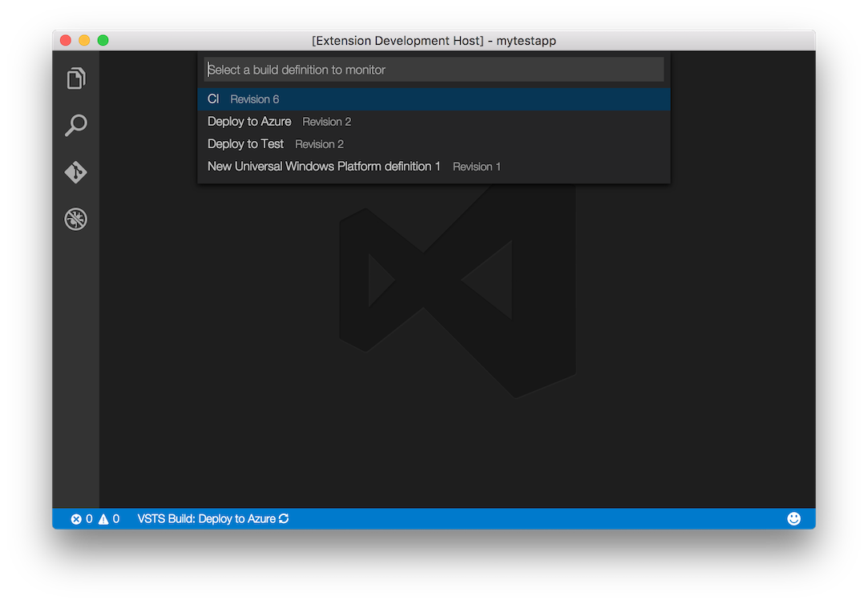The image size is (868, 604).
Task: Open the Search view
Action: click(x=76, y=125)
